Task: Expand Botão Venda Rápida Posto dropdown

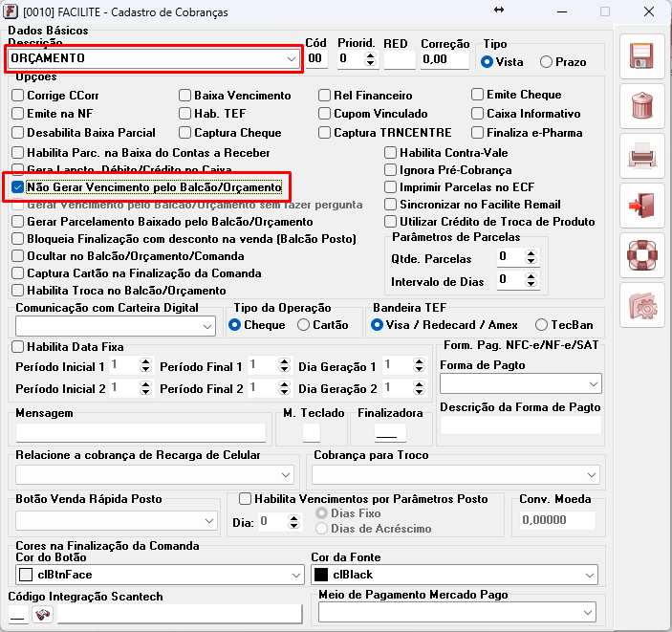Action: (x=209, y=521)
